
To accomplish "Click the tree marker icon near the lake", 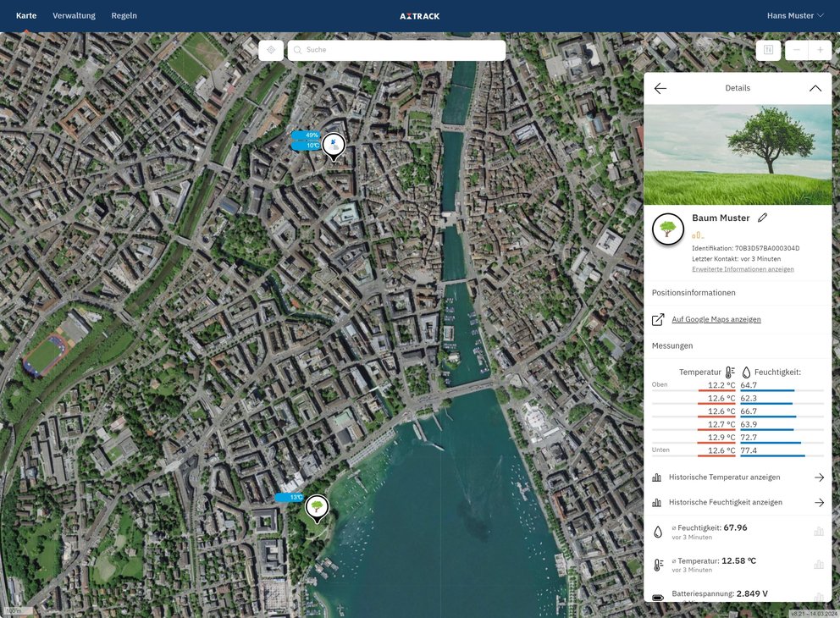I will [315, 506].
